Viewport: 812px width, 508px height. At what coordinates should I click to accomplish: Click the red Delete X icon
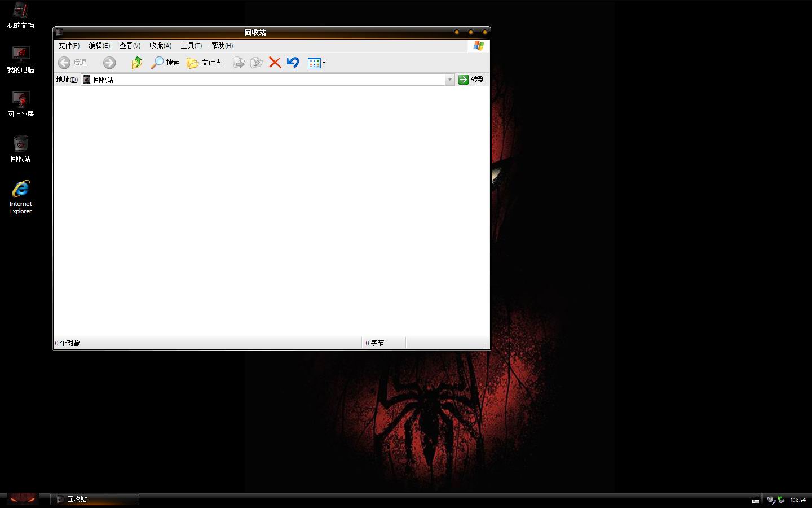(x=275, y=63)
